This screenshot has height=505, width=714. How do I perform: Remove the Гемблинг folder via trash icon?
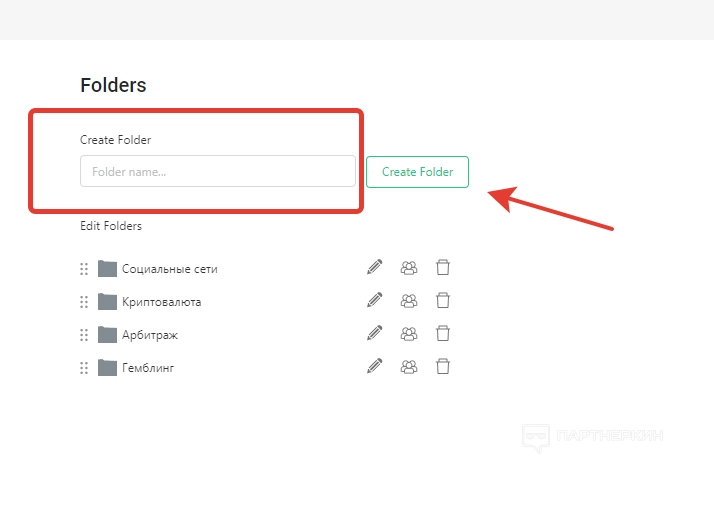click(x=443, y=366)
